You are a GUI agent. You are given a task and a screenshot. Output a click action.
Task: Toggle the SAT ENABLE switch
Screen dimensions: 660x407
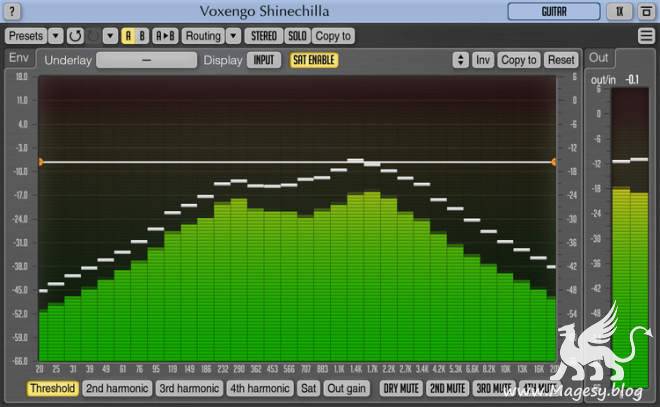point(314,60)
